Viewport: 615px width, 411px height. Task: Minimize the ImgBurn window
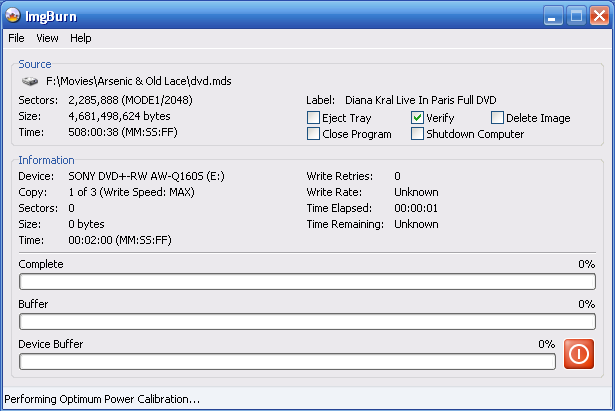click(x=553, y=16)
